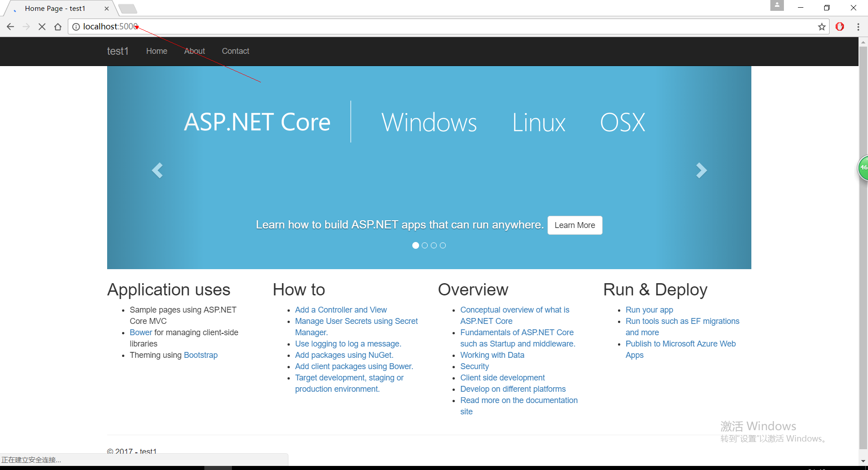Image resolution: width=868 pixels, height=470 pixels.
Task: Open Use logging to log a message
Action: click(348, 344)
